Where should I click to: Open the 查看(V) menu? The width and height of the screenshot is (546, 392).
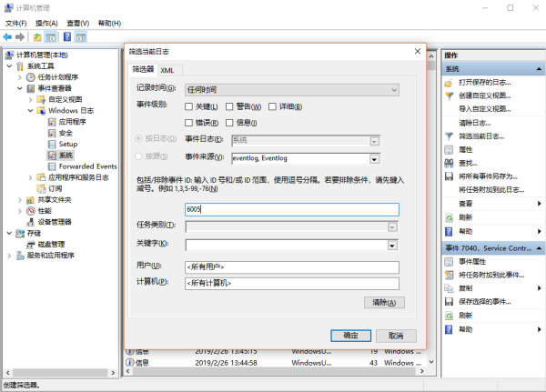tap(78, 24)
